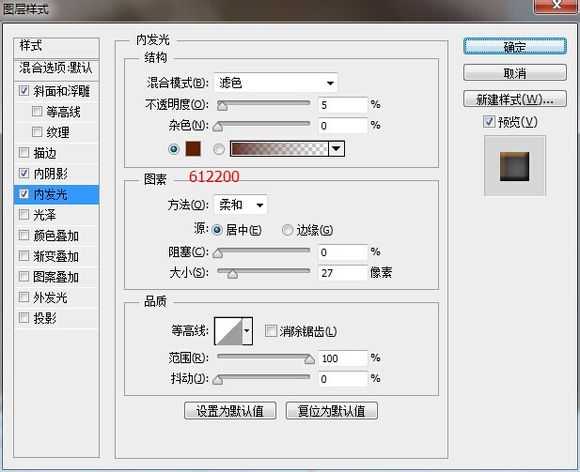This screenshot has height=472, width=580.
Task: Enable the 颜色叠加 checkbox
Action: pos(24,235)
